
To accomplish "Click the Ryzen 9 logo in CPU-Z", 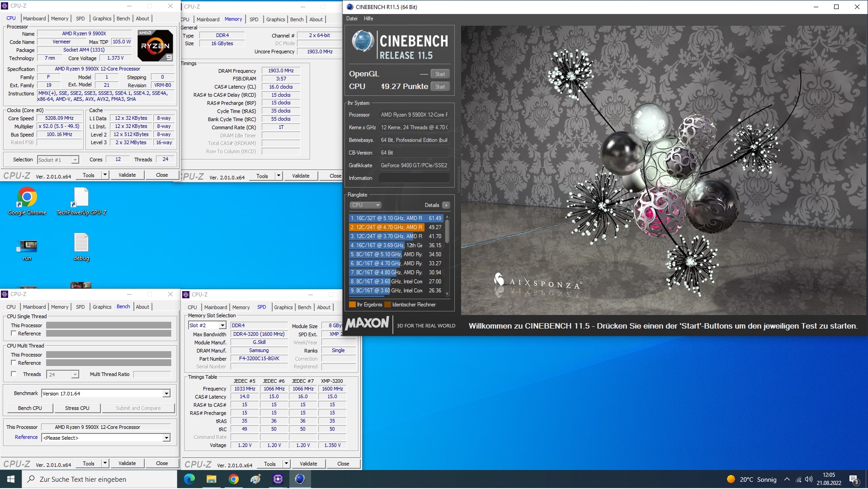I will point(155,46).
